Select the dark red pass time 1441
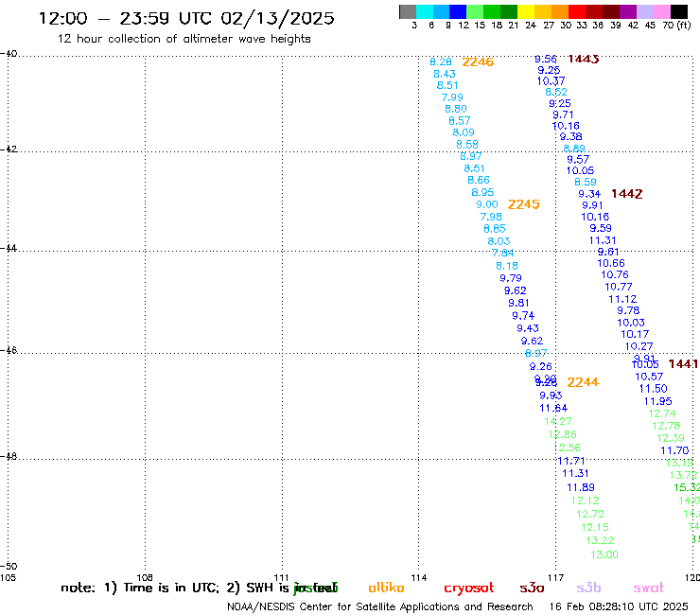700x615 pixels. click(x=683, y=364)
